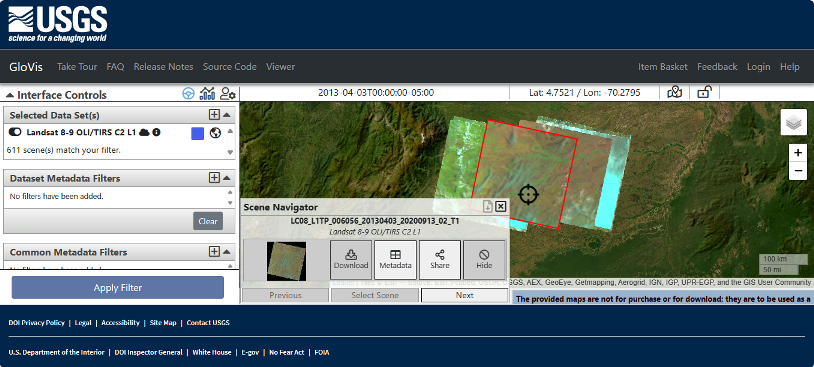The image size is (814, 367).
Task: Open the Site Map footer link
Action: [164, 322]
